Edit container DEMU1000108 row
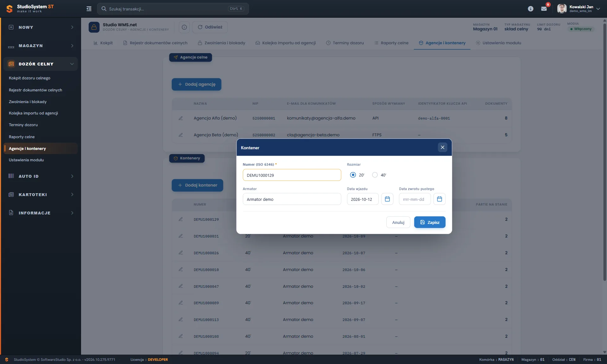The image size is (607, 364). 180,336
